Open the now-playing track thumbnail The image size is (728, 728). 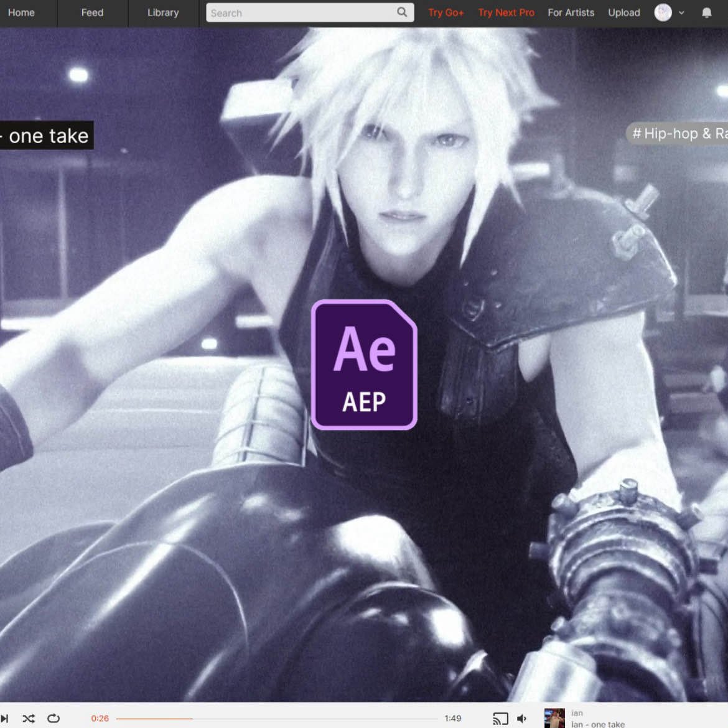tap(554, 718)
